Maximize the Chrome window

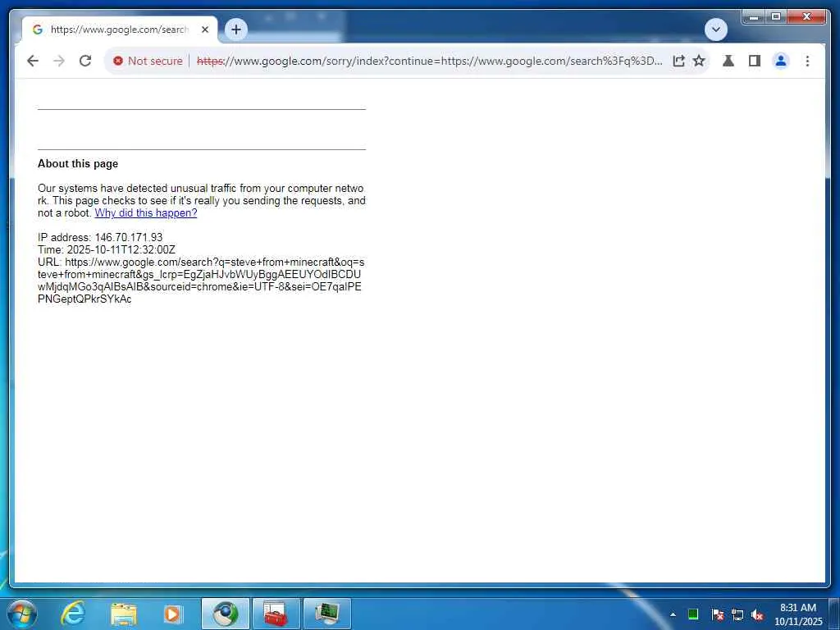click(776, 16)
